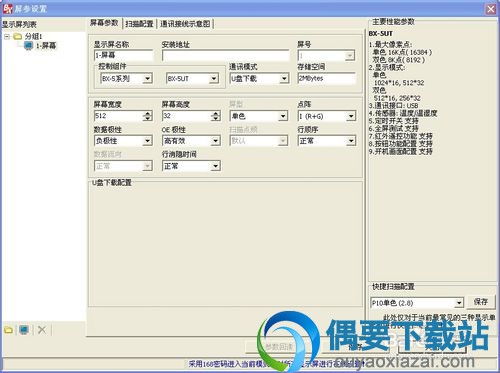Open the 点阵 1 (R+G) dropdown
This screenshot has width=500, height=373.
tap(351, 116)
